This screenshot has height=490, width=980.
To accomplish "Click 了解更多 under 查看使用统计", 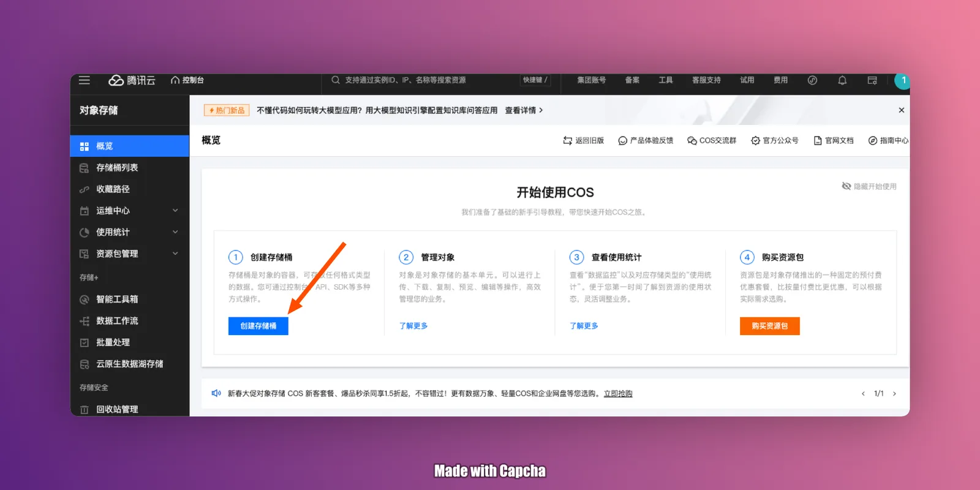I will pyautogui.click(x=584, y=326).
